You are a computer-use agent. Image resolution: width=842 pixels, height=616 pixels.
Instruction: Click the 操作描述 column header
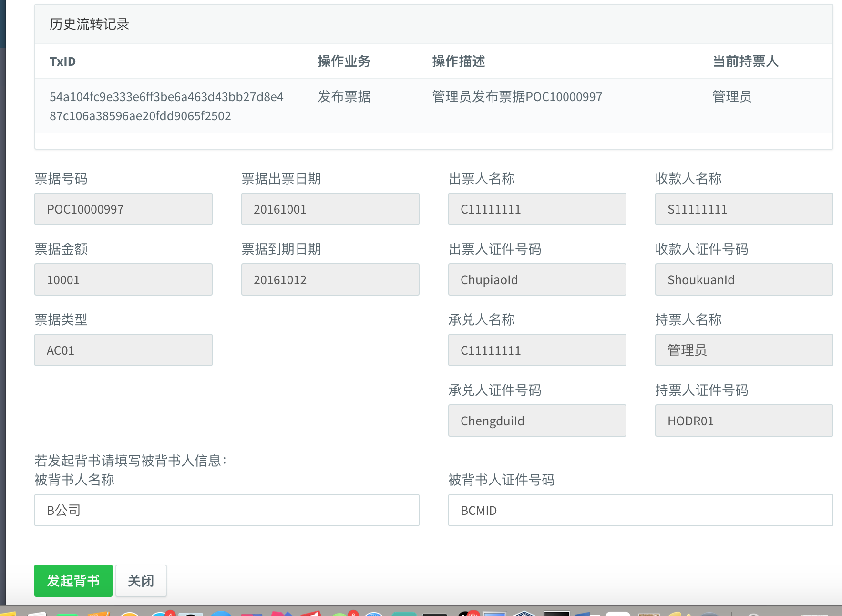click(459, 62)
